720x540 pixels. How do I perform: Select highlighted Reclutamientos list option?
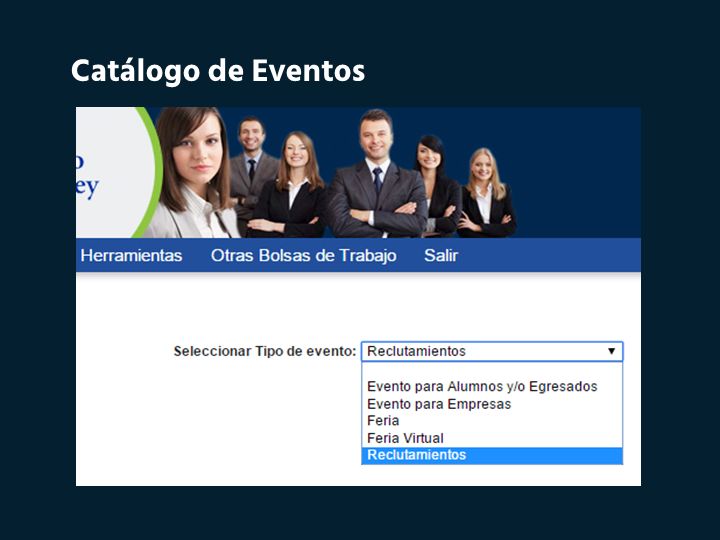pos(492,455)
